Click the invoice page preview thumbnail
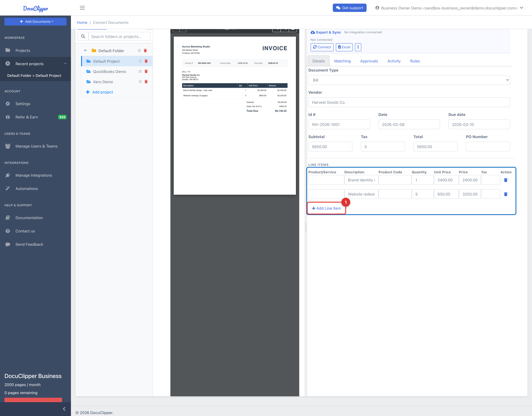Screen dimensions: 532x416 pyautogui.click(x=235, y=116)
